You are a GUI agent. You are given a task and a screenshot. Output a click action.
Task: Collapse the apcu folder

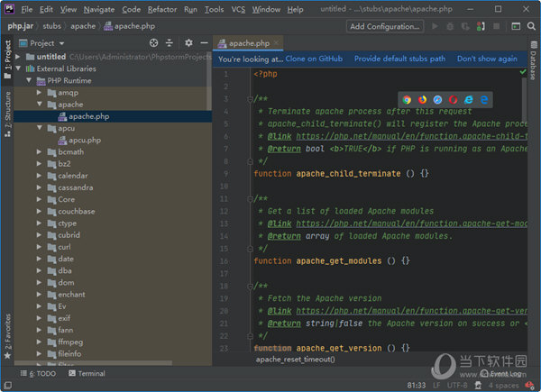[40, 128]
